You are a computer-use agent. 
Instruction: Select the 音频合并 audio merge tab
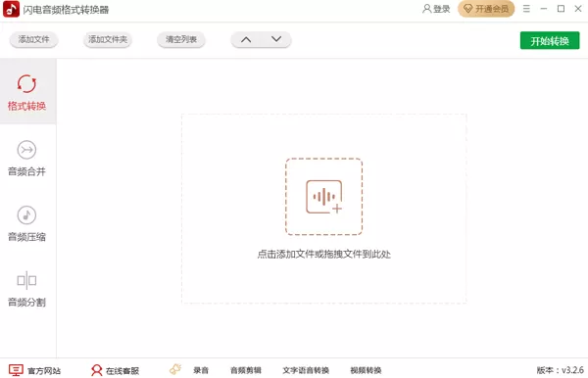[x=27, y=158]
